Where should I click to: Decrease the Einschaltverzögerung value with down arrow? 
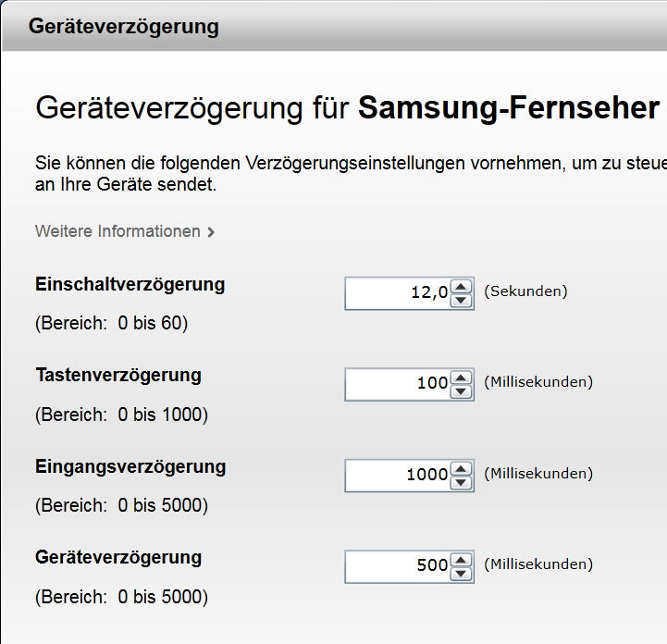coord(461,301)
